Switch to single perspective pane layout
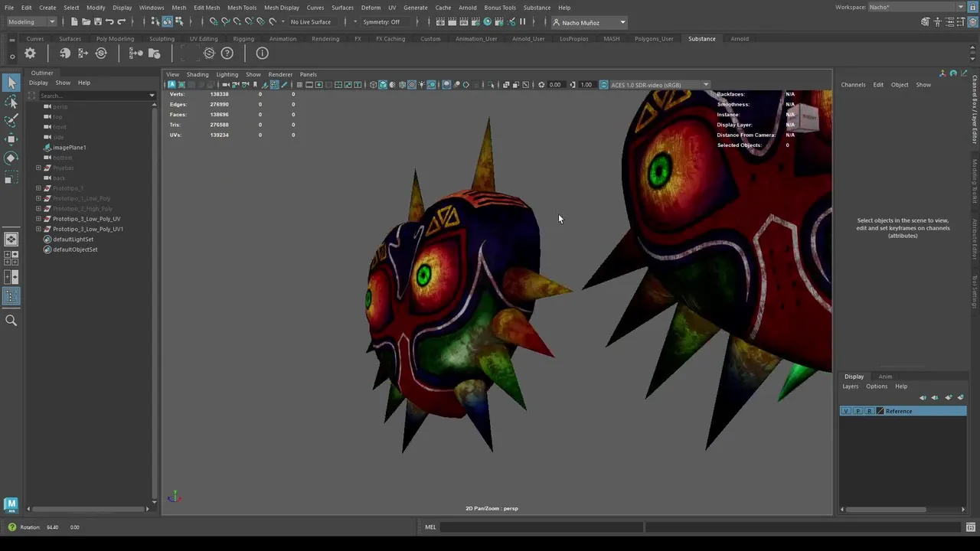This screenshot has width=980, height=551. pyautogui.click(x=11, y=240)
